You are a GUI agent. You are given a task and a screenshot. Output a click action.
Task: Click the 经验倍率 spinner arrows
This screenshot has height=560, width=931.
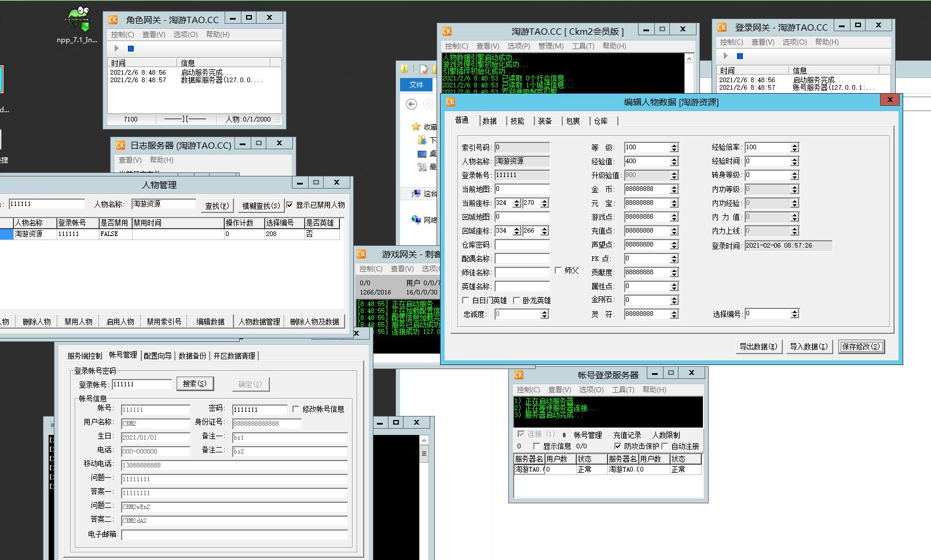[x=794, y=148]
